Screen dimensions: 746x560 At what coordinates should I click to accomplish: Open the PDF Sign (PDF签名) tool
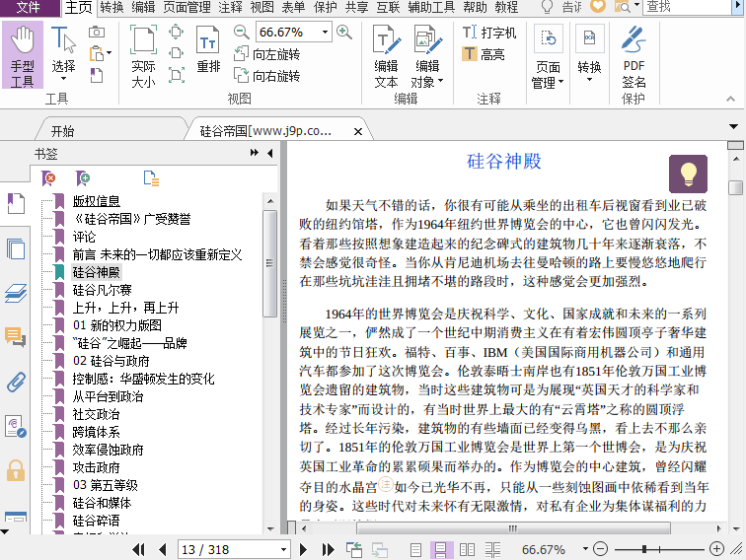point(634,57)
